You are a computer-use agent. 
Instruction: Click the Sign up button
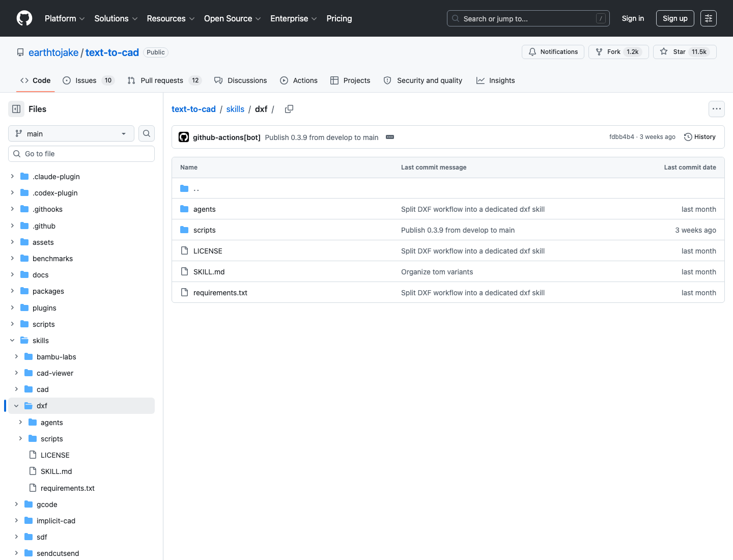pyautogui.click(x=675, y=18)
